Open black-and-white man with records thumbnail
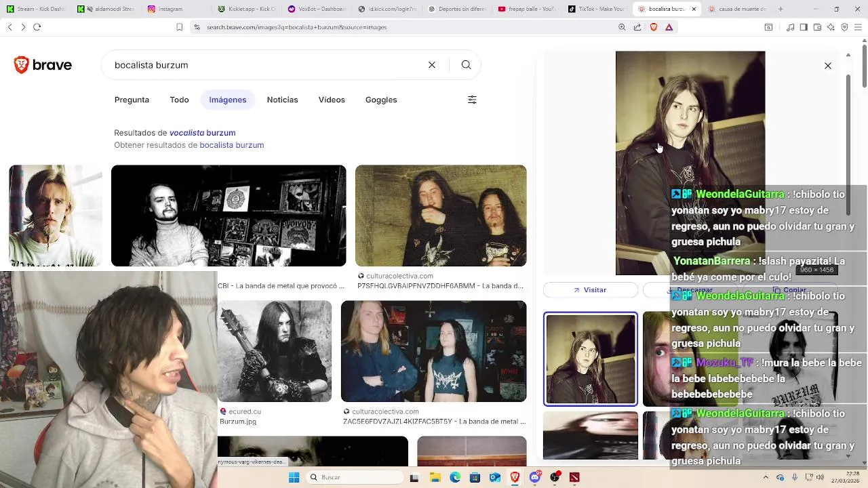 pos(229,216)
